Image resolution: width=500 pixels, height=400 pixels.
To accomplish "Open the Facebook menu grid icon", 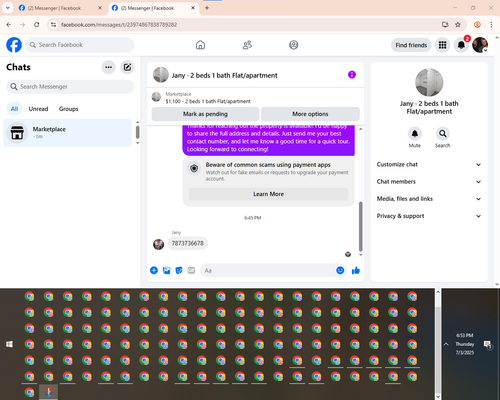I will click(x=442, y=45).
